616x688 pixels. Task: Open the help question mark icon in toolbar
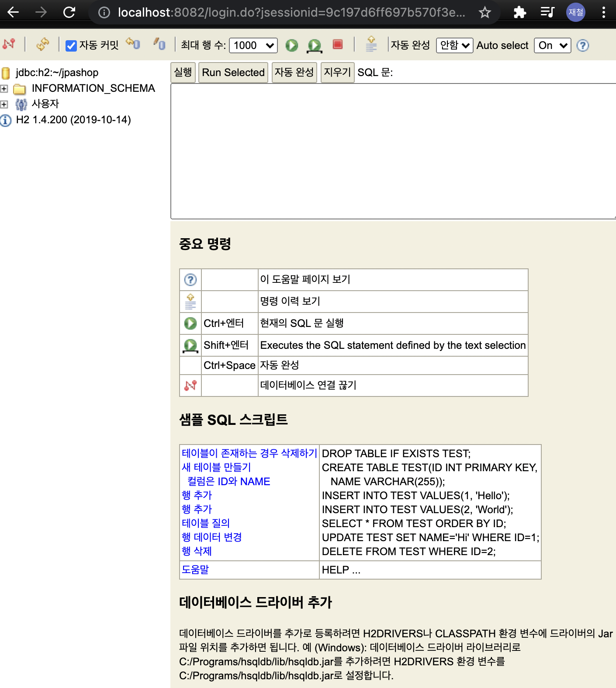pos(582,45)
